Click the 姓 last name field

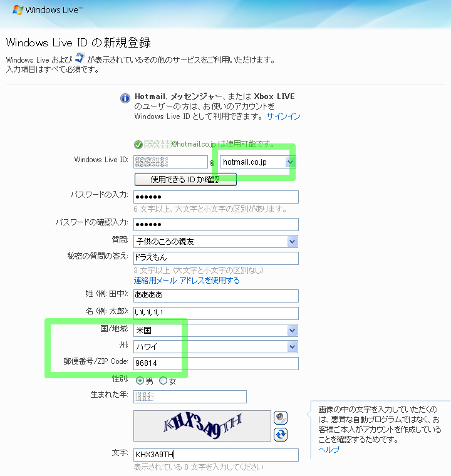[216, 296]
